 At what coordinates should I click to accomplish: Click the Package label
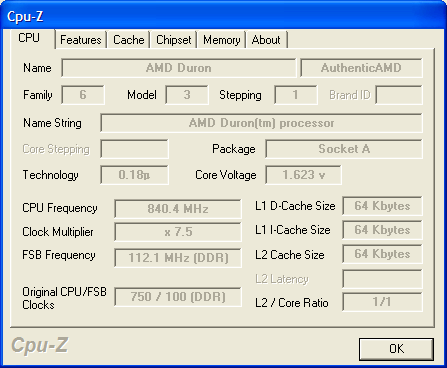click(x=234, y=149)
